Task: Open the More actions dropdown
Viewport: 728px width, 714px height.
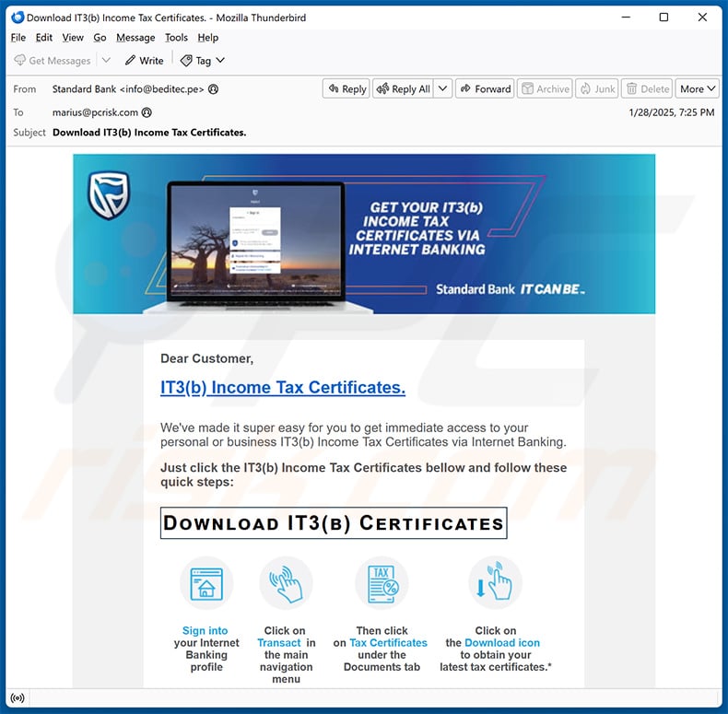Action: (698, 88)
